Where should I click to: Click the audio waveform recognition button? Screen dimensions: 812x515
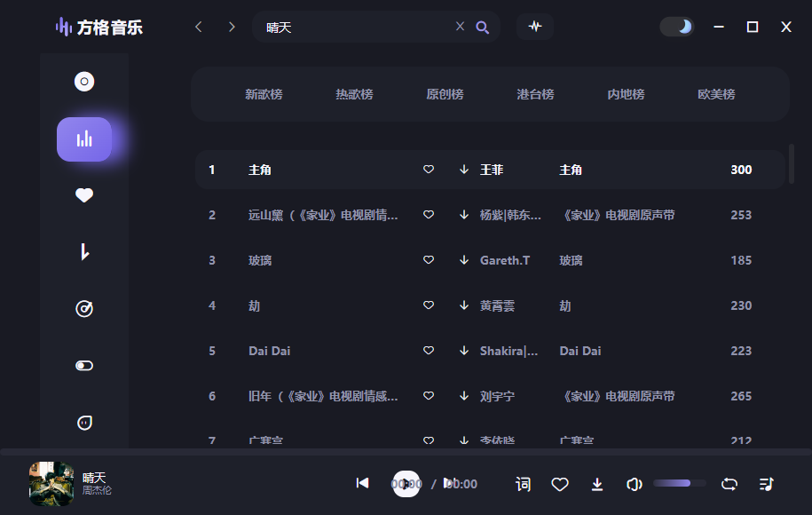tap(535, 27)
